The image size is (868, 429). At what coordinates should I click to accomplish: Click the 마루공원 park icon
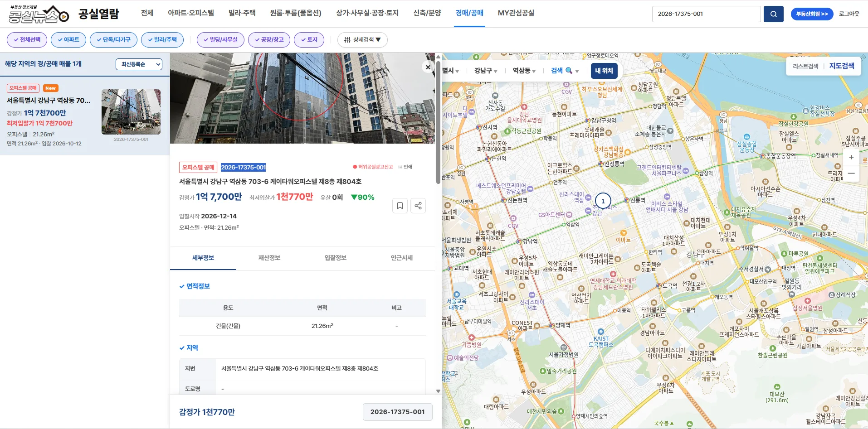coord(784,254)
